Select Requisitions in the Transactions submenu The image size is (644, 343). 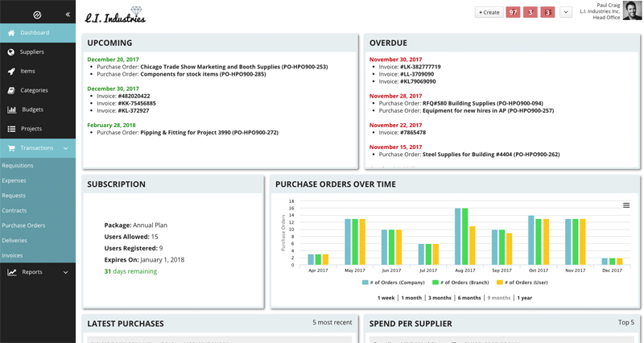click(x=18, y=166)
